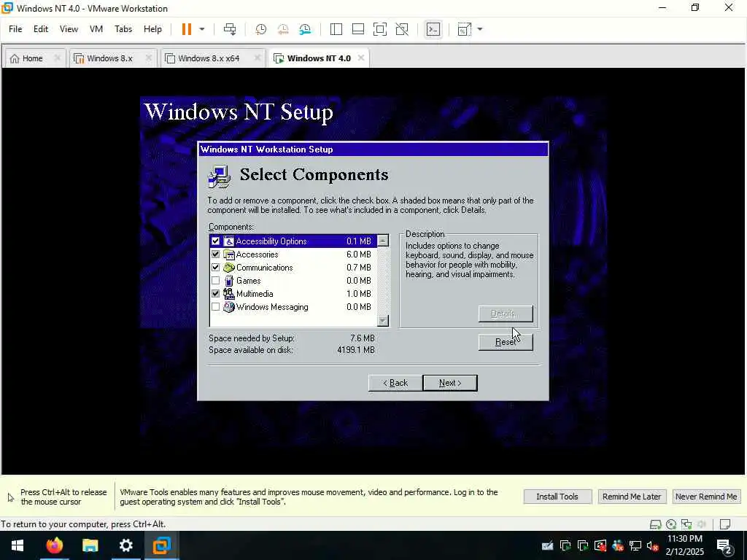Open Firefox from the taskbar

tap(54, 545)
